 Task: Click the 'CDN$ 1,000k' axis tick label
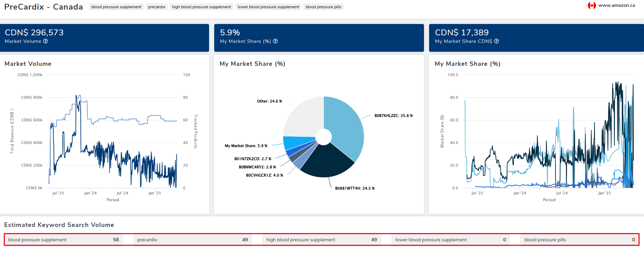click(30, 75)
